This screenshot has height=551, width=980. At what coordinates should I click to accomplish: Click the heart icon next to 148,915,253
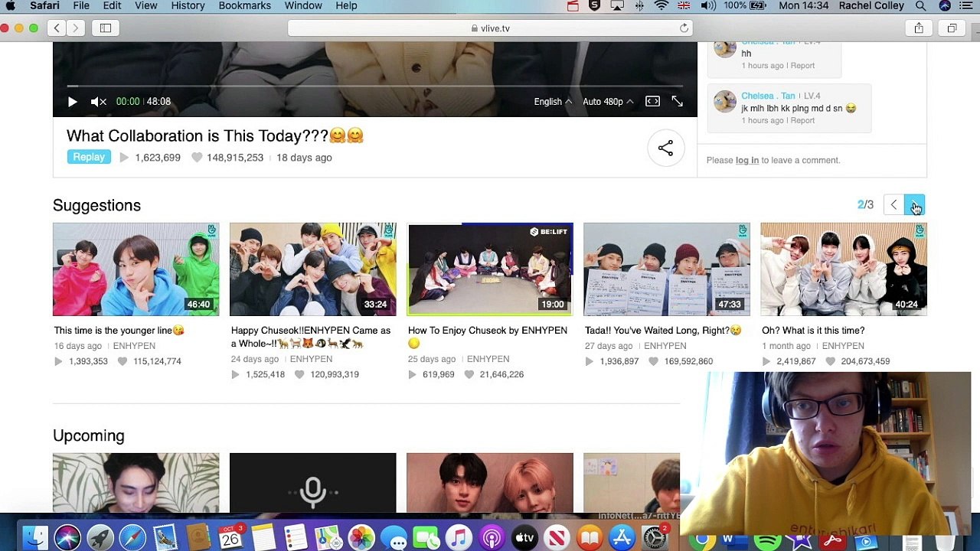point(197,158)
